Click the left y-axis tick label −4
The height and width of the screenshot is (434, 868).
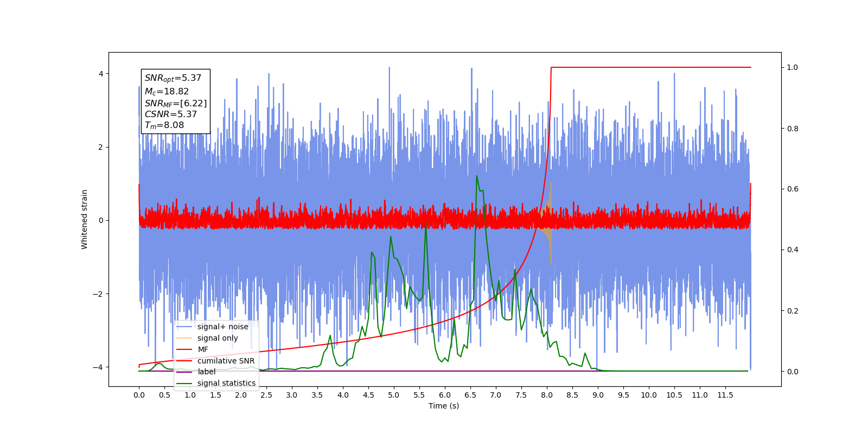coord(98,367)
